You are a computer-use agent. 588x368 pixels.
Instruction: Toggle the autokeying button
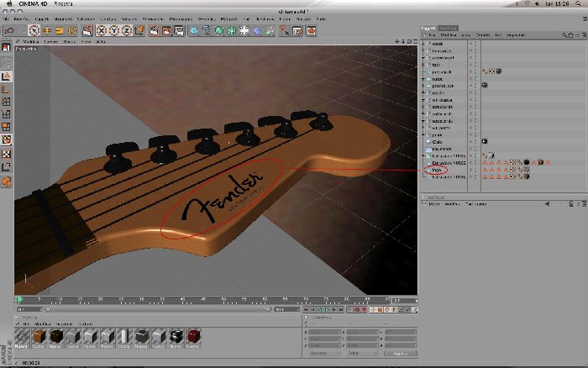coord(364,309)
